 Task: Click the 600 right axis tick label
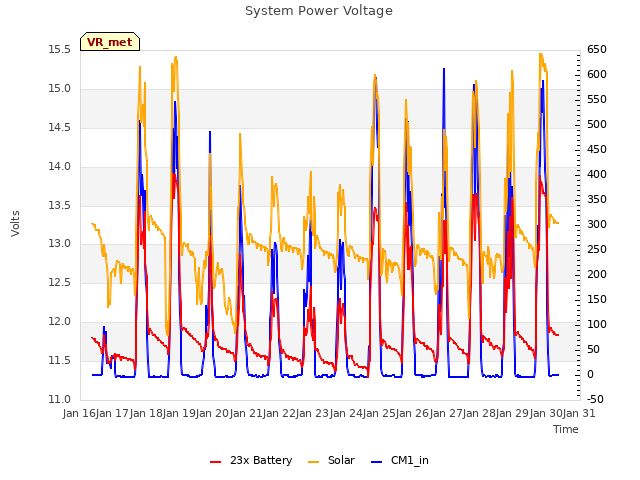(597, 75)
